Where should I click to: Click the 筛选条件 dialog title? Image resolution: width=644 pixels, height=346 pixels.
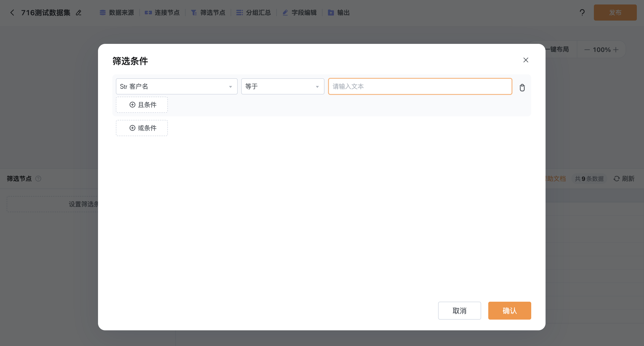pyautogui.click(x=130, y=61)
